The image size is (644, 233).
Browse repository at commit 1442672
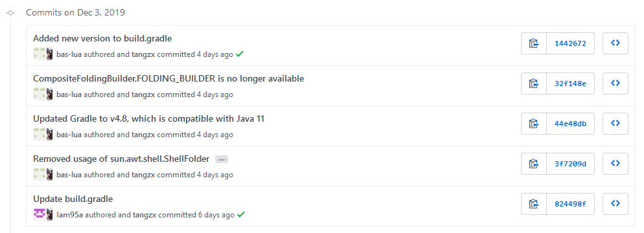click(615, 43)
